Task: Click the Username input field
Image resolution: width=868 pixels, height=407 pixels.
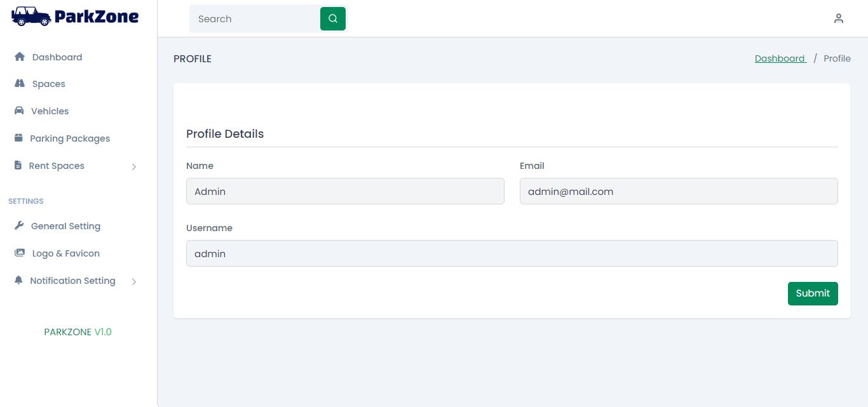Action: pyautogui.click(x=512, y=253)
